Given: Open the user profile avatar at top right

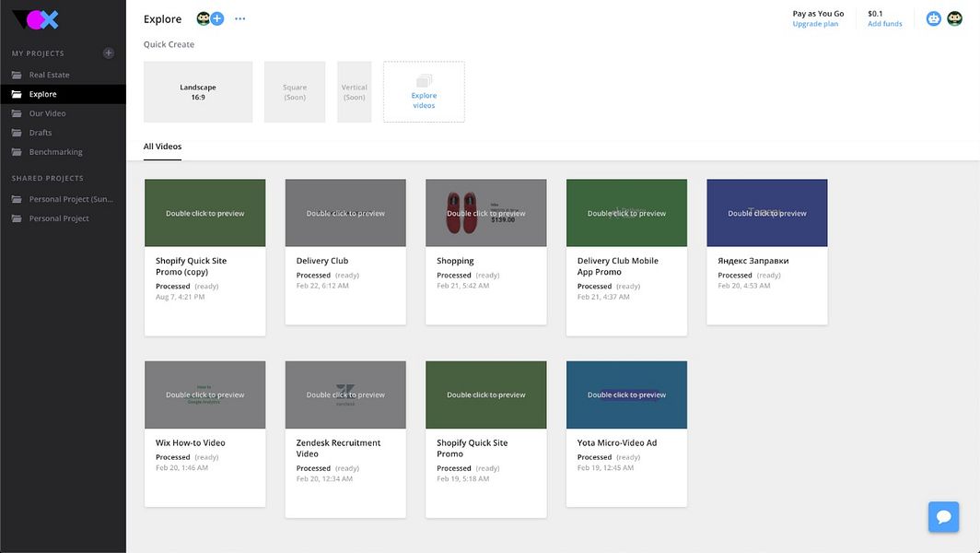Looking at the screenshot, I should pyautogui.click(x=954, y=18).
